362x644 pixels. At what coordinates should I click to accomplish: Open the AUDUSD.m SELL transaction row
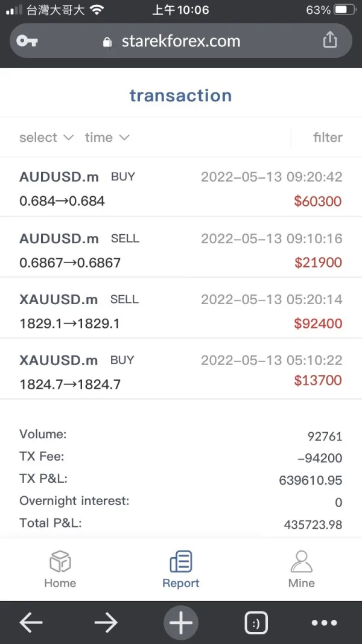click(x=181, y=250)
